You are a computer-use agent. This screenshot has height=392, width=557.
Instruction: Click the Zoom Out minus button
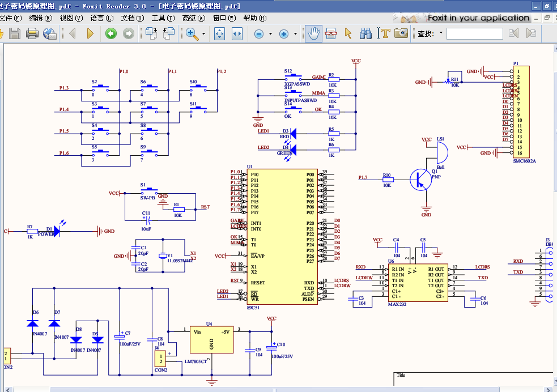[x=259, y=34]
